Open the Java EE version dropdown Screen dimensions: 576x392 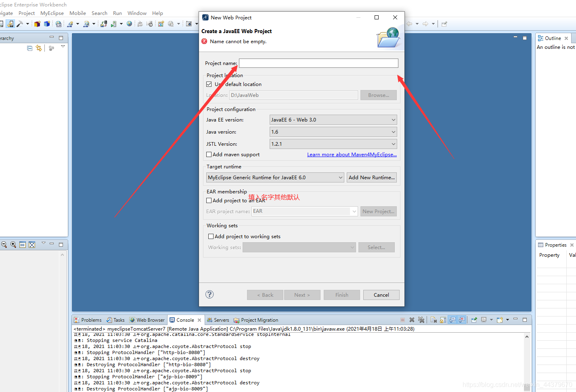[x=333, y=120]
